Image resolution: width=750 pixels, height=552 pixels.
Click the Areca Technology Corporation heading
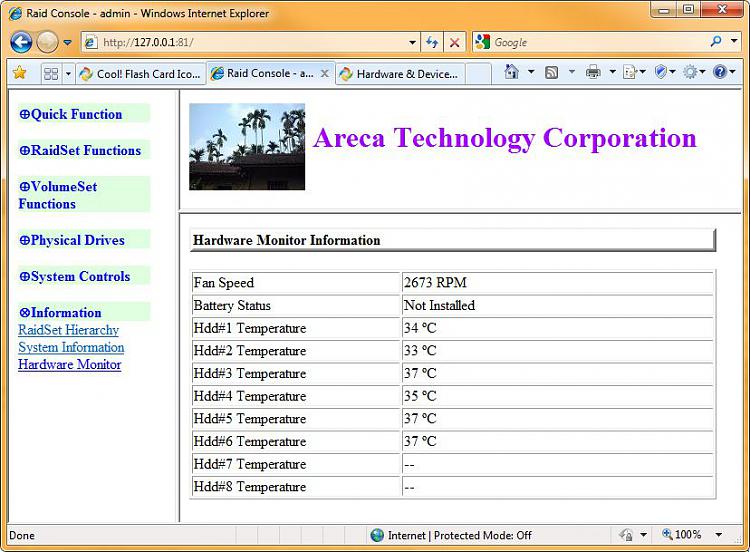click(505, 138)
